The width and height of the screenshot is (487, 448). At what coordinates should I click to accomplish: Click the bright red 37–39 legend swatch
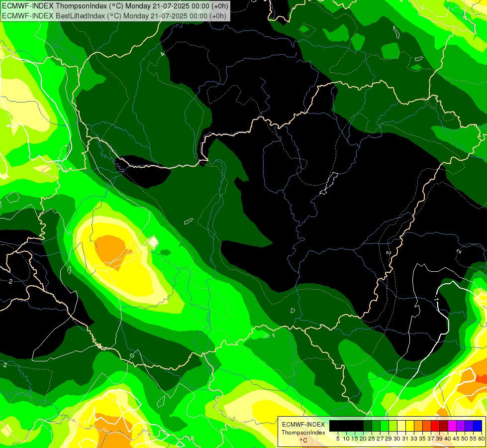(435, 426)
